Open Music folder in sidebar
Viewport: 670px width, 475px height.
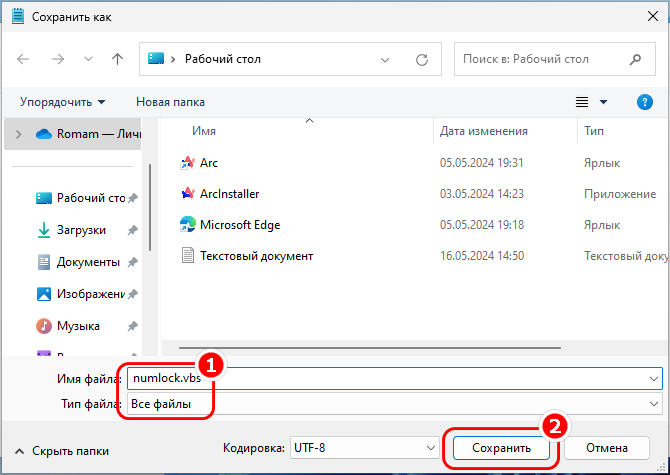pyautogui.click(x=78, y=326)
